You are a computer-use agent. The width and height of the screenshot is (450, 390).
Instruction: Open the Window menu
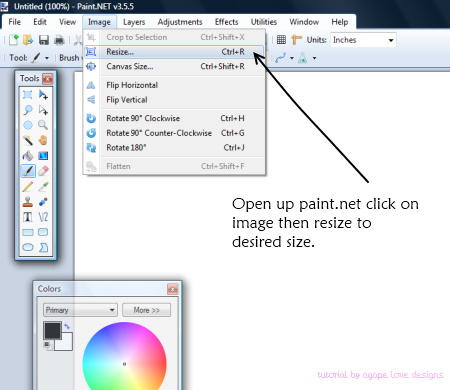[x=304, y=22]
